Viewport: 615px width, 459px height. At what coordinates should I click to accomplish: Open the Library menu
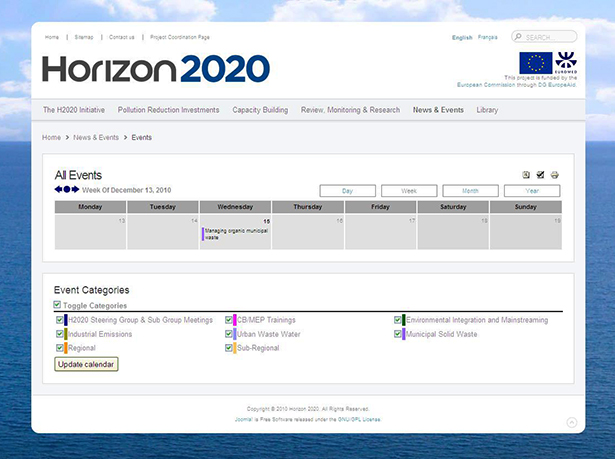pyautogui.click(x=487, y=110)
